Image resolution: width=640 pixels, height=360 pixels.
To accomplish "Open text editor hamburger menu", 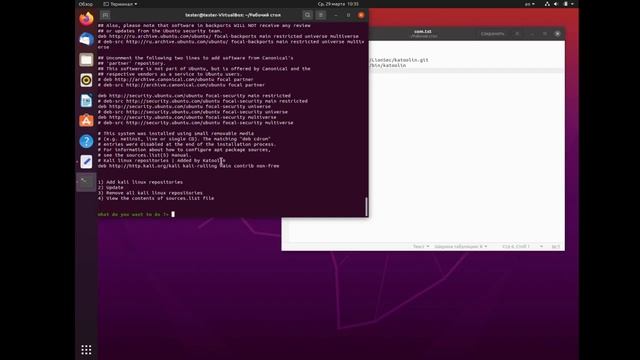I will pyautogui.click(x=517, y=33).
